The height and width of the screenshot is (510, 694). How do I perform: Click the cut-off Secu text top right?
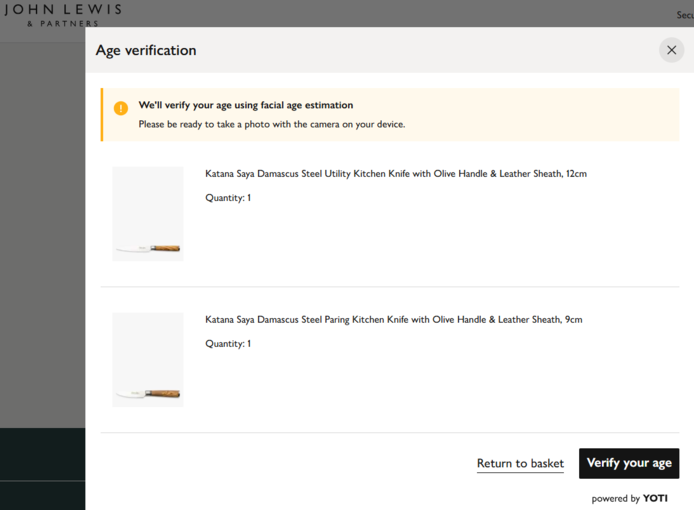click(684, 15)
